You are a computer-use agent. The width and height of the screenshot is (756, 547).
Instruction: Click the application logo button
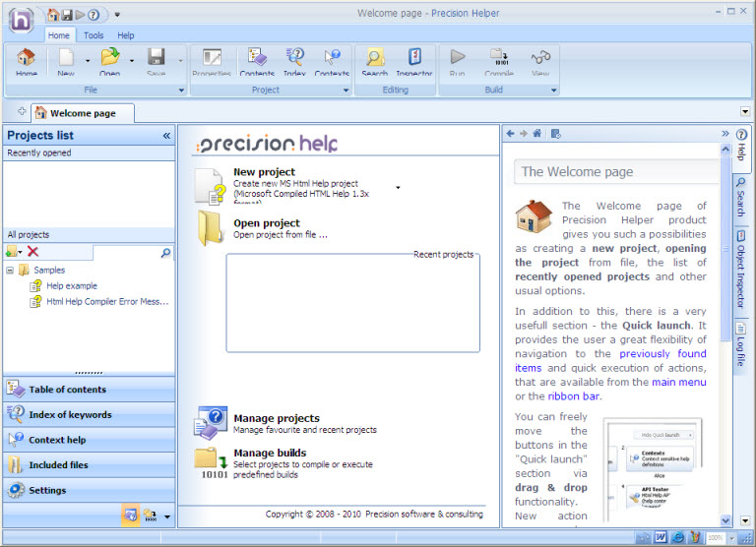tap(21, 21)
